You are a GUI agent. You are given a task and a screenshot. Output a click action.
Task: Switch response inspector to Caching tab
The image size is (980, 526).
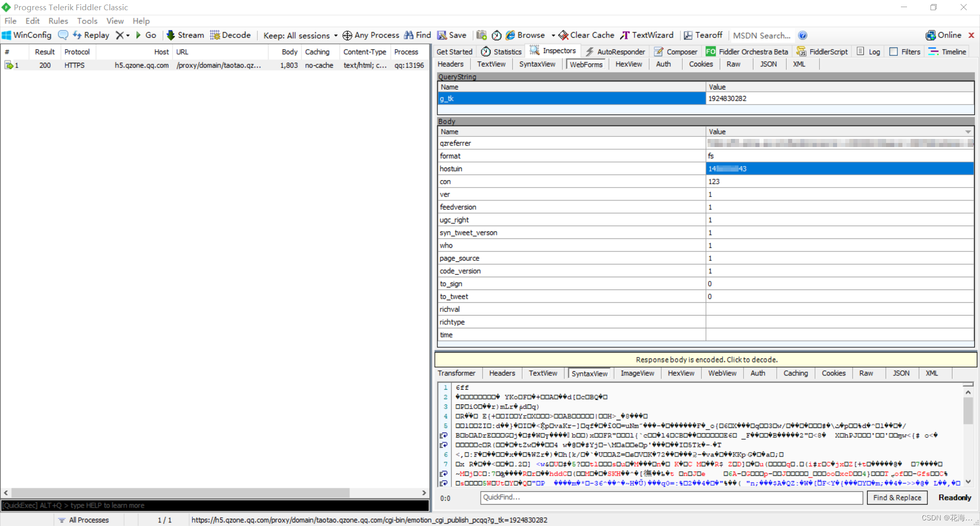pos(796,373)
